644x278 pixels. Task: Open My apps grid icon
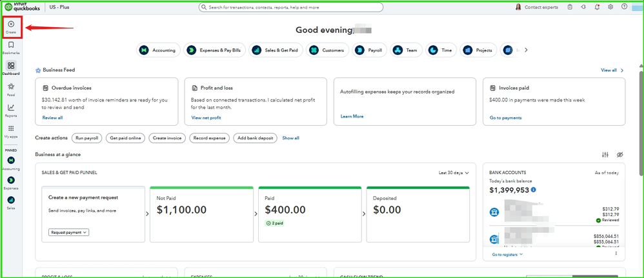11,129
